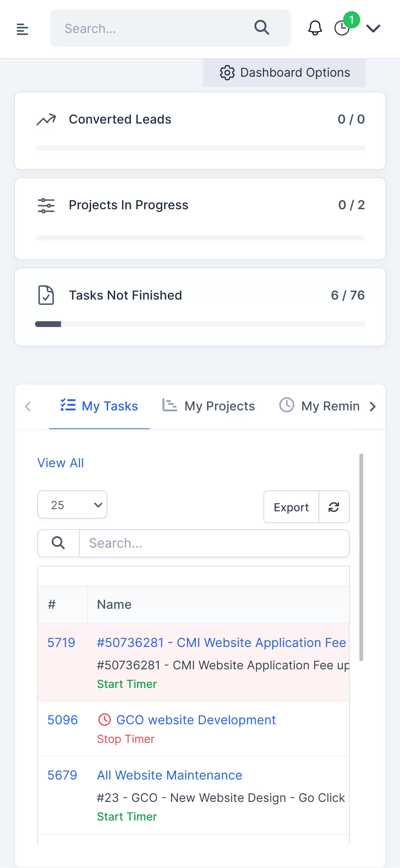Click the tasks table search magnifier icon

coord(58,543)
